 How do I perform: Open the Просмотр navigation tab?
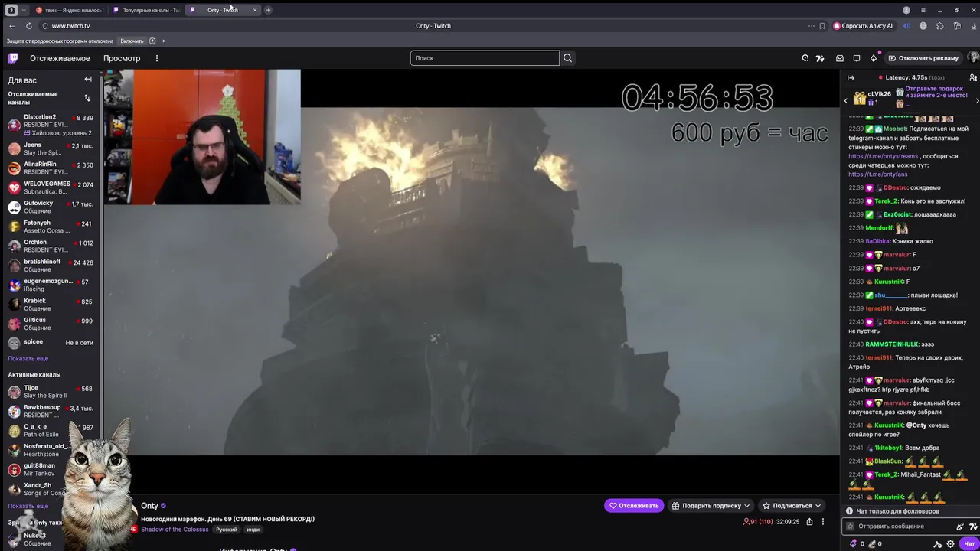point(122,58)
